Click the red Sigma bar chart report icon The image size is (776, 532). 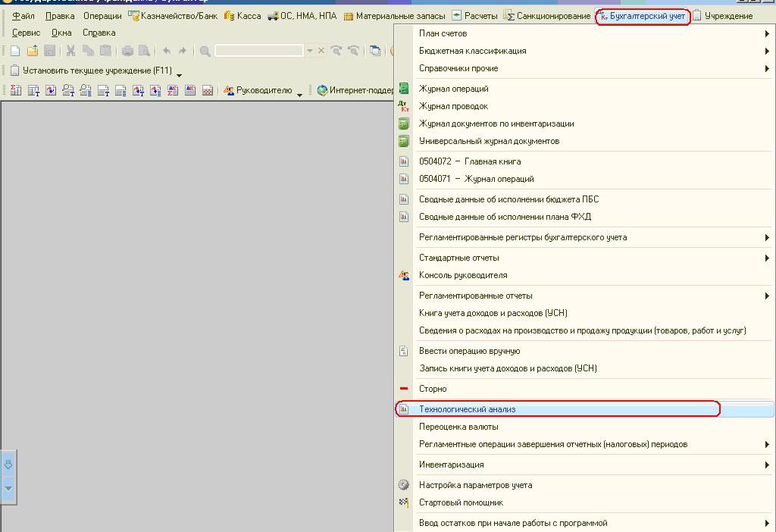[15, 91]
